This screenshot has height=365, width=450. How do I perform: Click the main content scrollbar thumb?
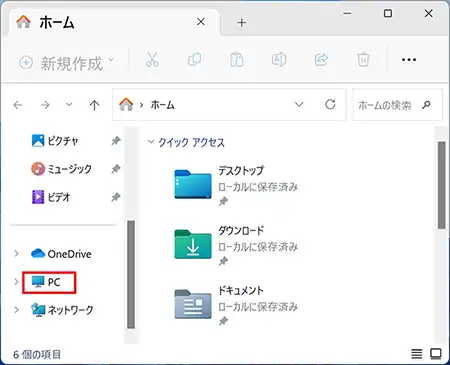pyautogui.click(x=442, y=185)
